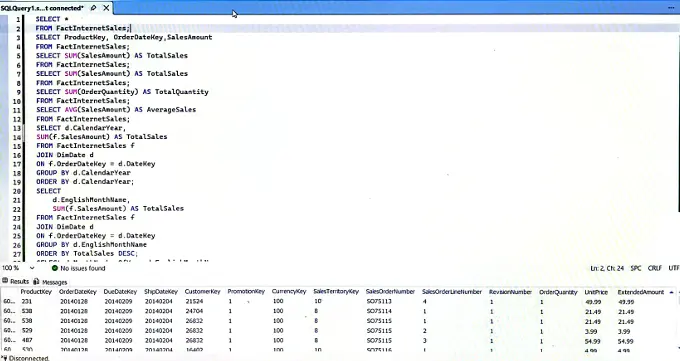Screen dimensions: 680x361
Task: Click the ProductKey 487 cell
Action: click(x=26, y=340)
